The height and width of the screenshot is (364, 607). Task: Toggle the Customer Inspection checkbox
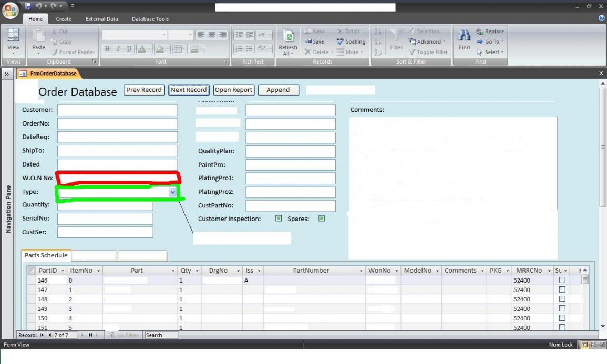pyautogui.click(x=279, y=219)
